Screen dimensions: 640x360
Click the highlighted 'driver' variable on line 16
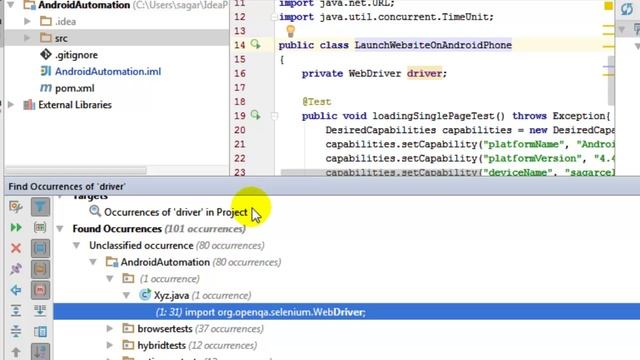[x=424, y=73]
